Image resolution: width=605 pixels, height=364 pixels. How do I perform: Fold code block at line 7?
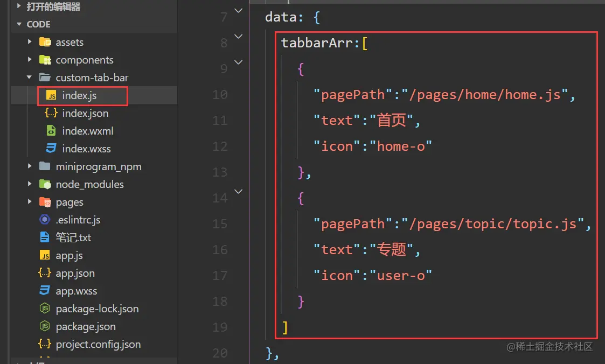point(239,10)
